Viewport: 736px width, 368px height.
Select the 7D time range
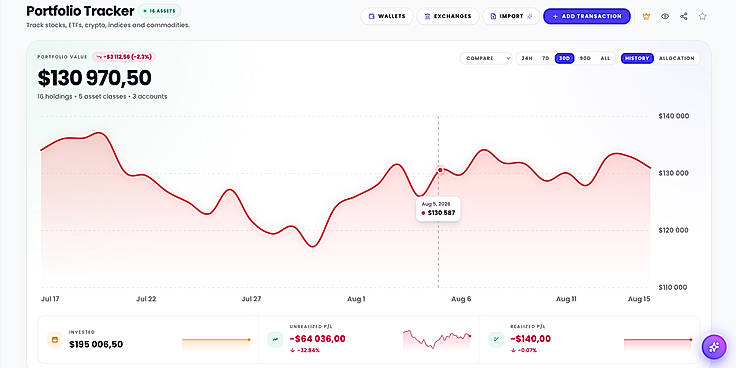pos(545,58)
